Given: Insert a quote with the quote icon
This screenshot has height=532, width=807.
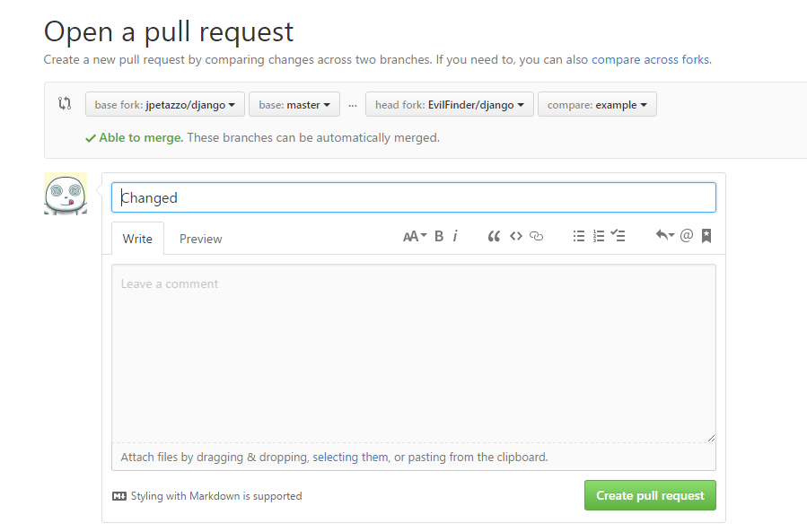Looking at the screenshot, I should [x=494, y=236].
